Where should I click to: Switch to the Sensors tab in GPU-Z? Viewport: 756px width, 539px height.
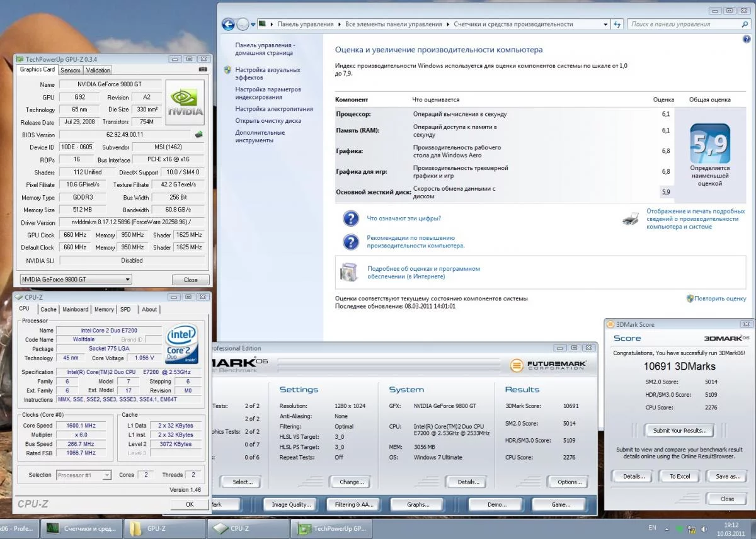[71, 70]
